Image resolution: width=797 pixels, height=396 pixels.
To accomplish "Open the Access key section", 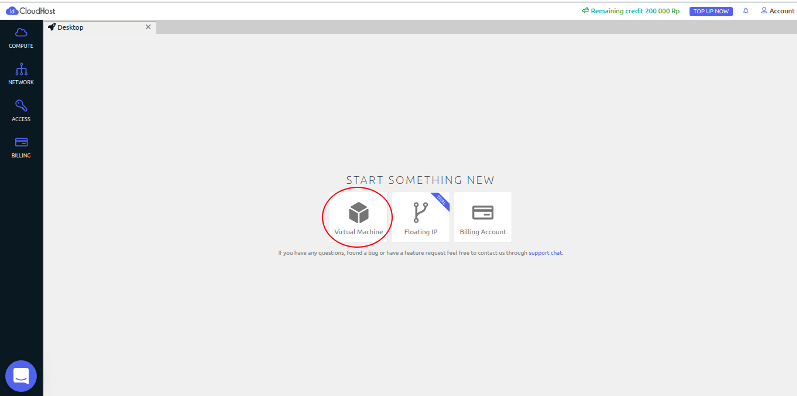I will point(21,111).
